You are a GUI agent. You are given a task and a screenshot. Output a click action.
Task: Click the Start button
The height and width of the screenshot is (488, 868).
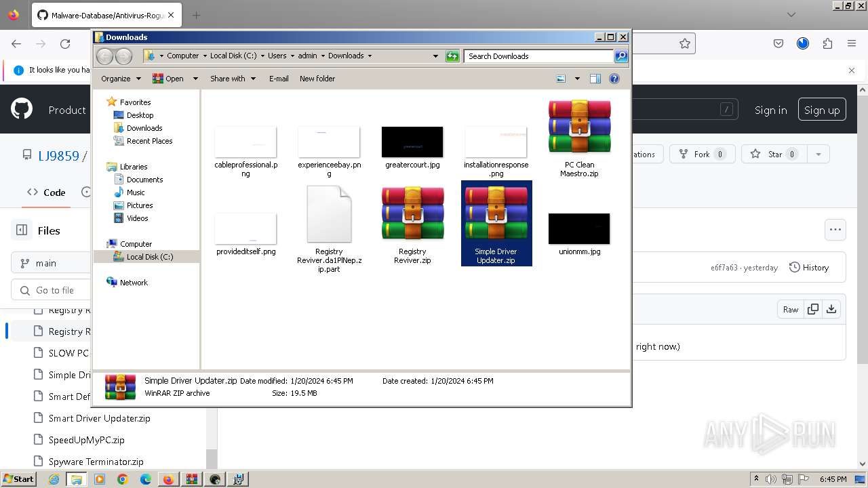click(x=18, y=479)
